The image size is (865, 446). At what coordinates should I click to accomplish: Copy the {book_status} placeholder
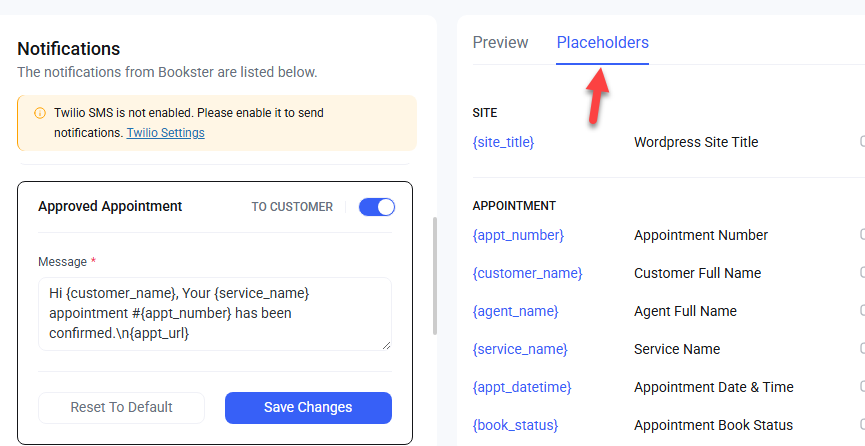pyautogui.click(x=515, y=426)
